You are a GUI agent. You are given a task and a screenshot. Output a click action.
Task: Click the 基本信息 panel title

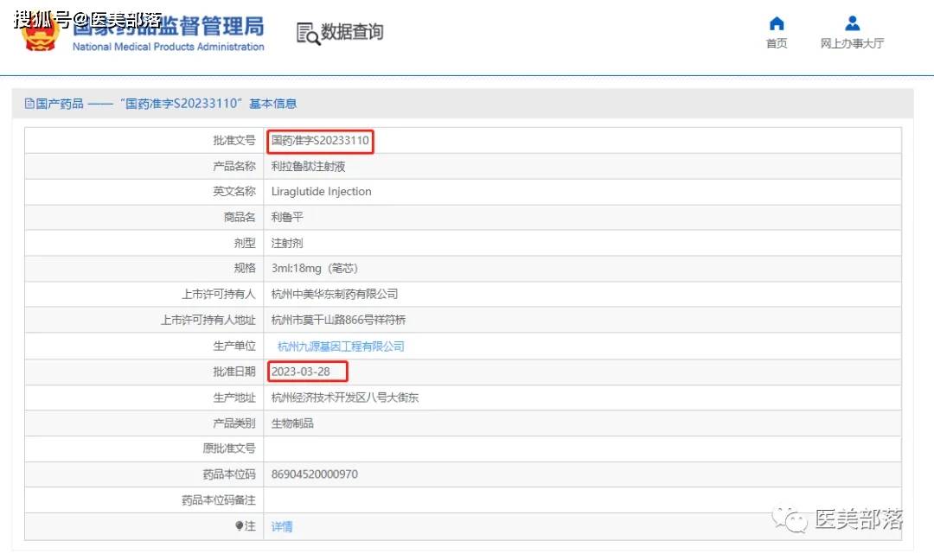[x=272, y=104]
